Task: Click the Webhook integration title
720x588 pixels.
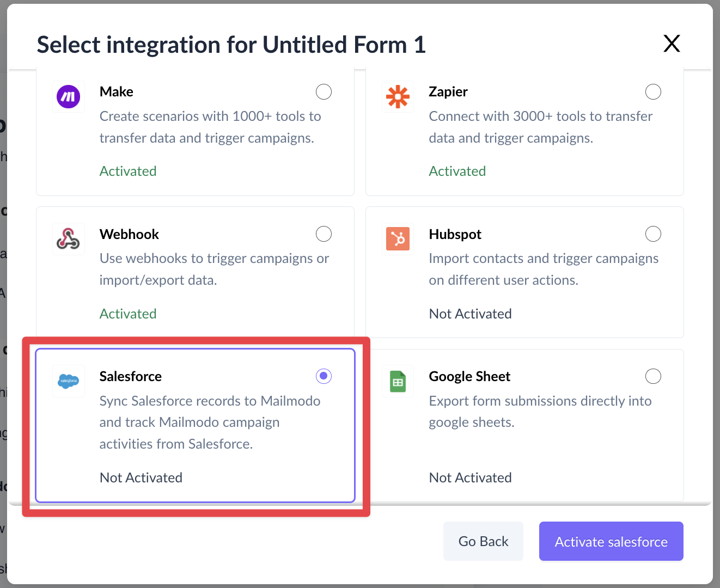Action: click(129, 234)
